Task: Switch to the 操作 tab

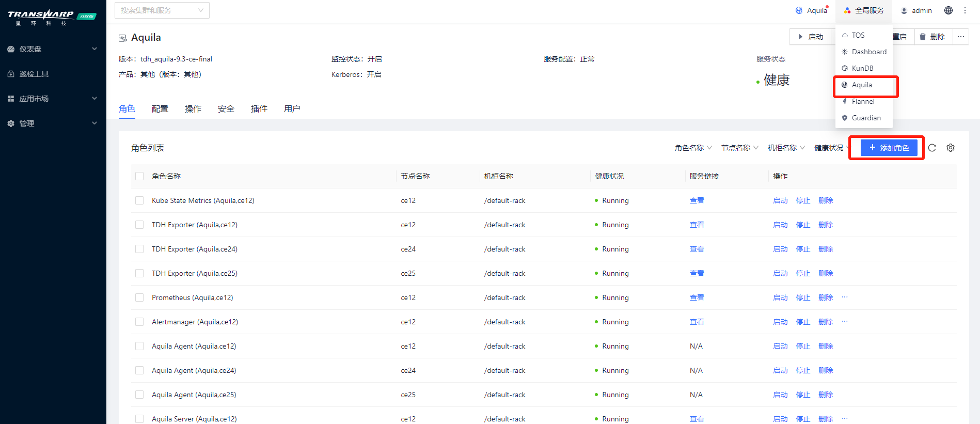Action: tap(193, 108)
